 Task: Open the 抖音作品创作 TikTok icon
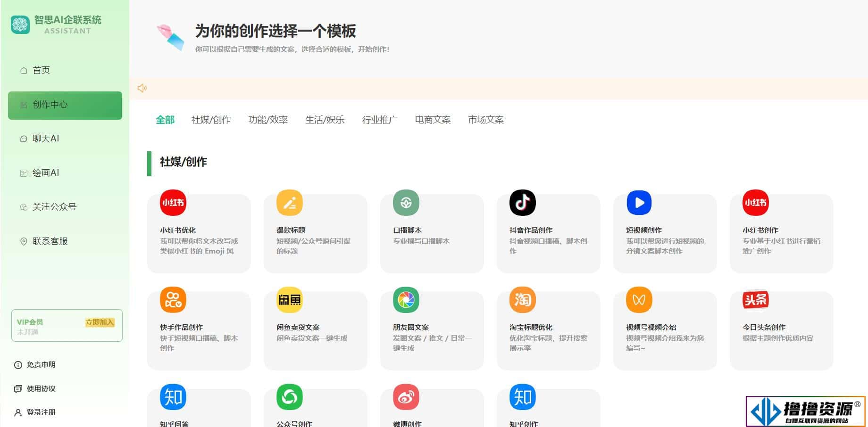pos(523,203)
